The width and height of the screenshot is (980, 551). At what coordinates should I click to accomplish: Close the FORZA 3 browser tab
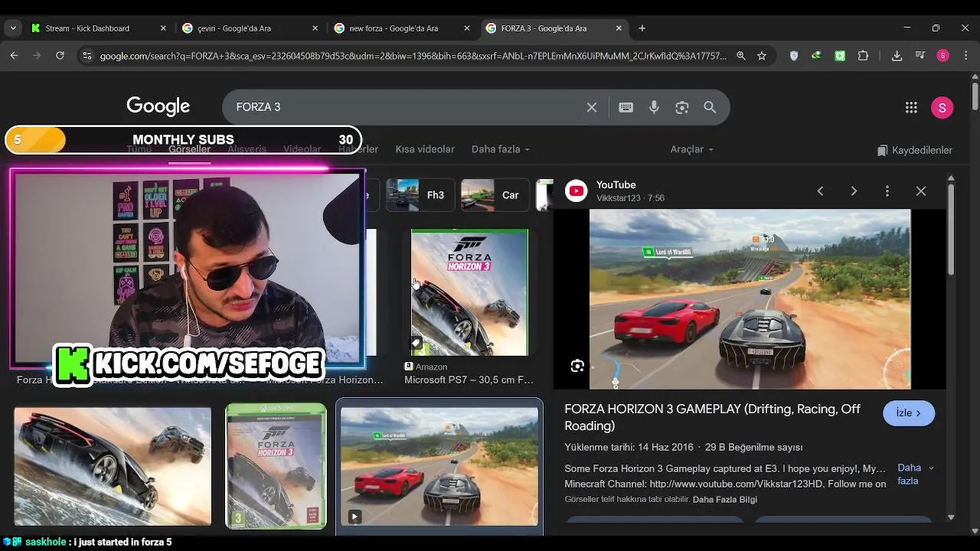(x=619, y=28)
